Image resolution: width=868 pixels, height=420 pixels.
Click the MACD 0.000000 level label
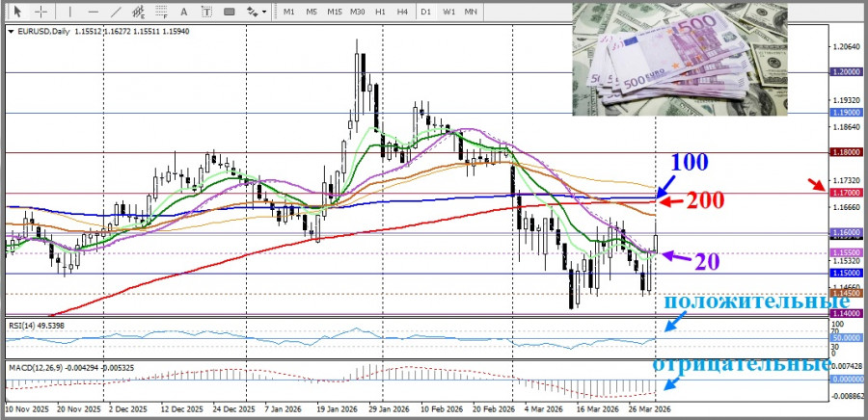[x=846, y=381]
